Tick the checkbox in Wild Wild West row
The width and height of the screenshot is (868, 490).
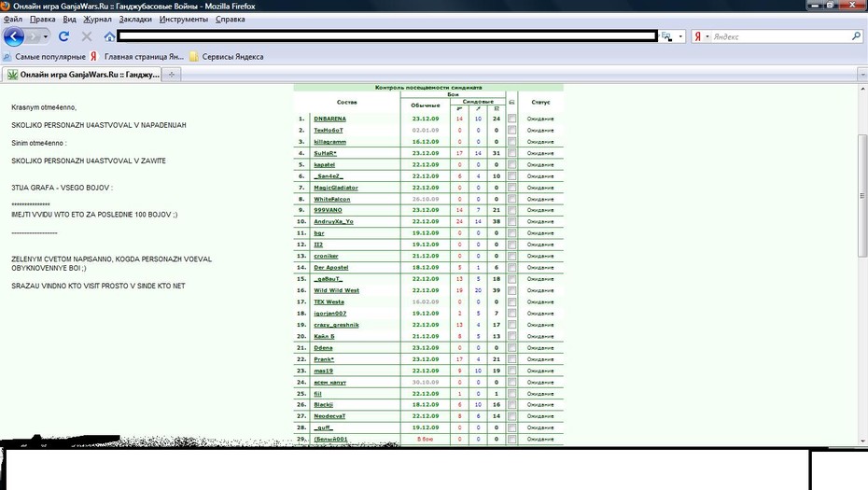[511, 290]
